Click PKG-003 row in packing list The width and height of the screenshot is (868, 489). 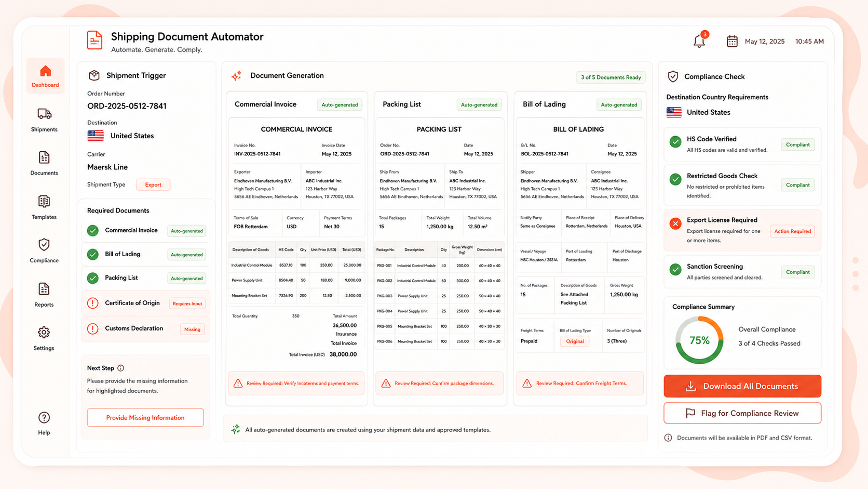coord(439,296)
